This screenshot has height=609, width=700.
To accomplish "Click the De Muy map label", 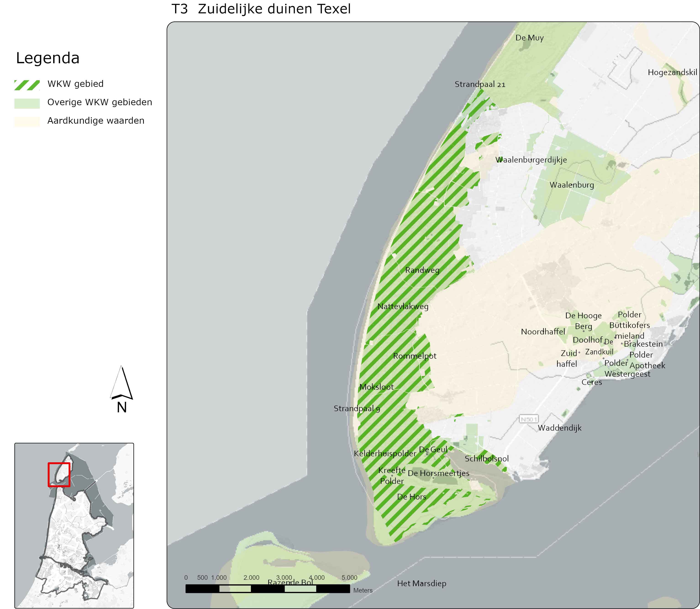I will click(529, 38).
